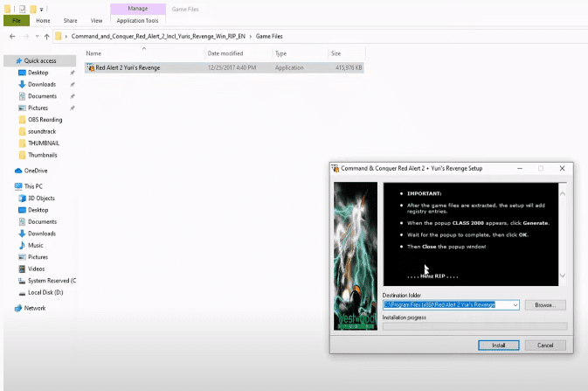This screenshot has height=391, width=588.
Task: Click the New folder icon in title bar
Action: point(33,9)
